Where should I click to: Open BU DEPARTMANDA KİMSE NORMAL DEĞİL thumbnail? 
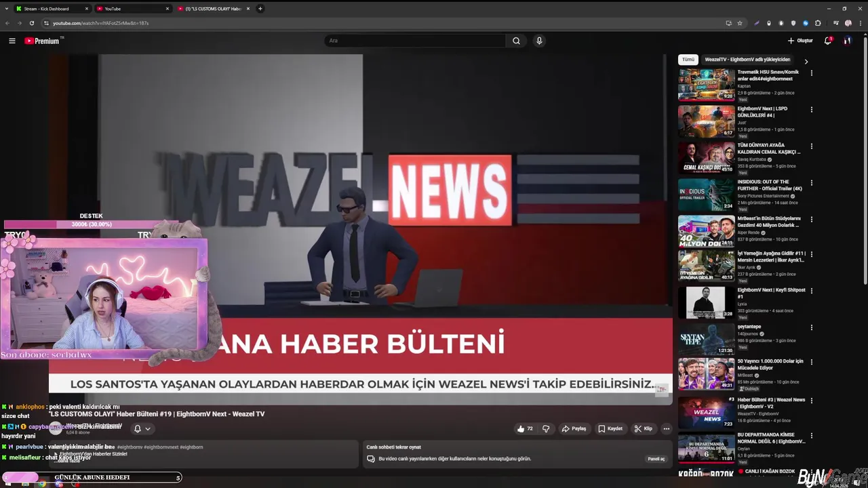pyautogui.click(x=706, y=447)
